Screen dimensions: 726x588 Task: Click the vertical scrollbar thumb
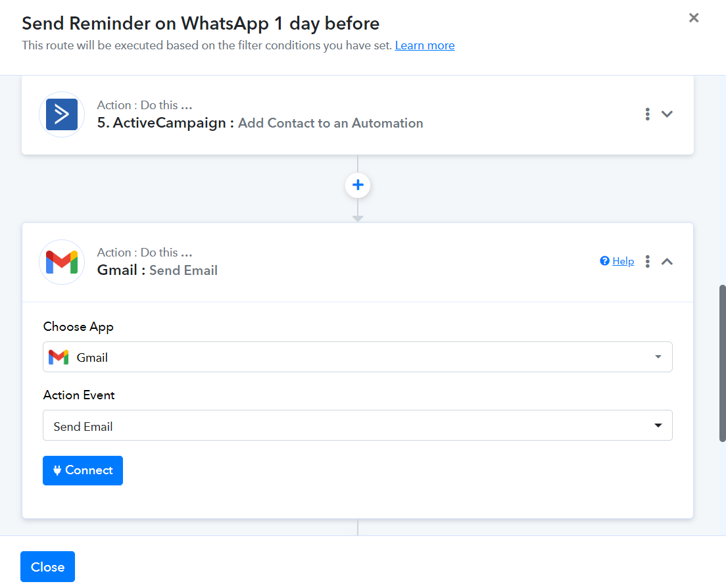coord(722,364)
